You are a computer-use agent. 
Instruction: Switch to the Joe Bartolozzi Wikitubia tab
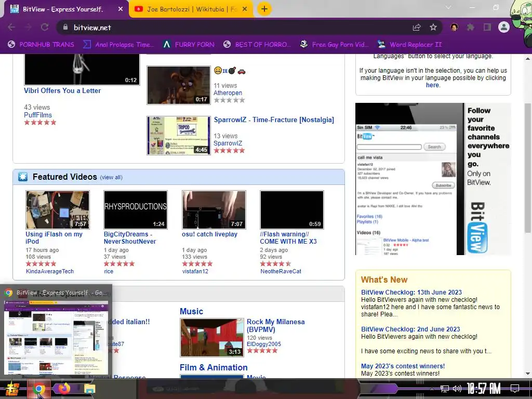click(191, 9)
